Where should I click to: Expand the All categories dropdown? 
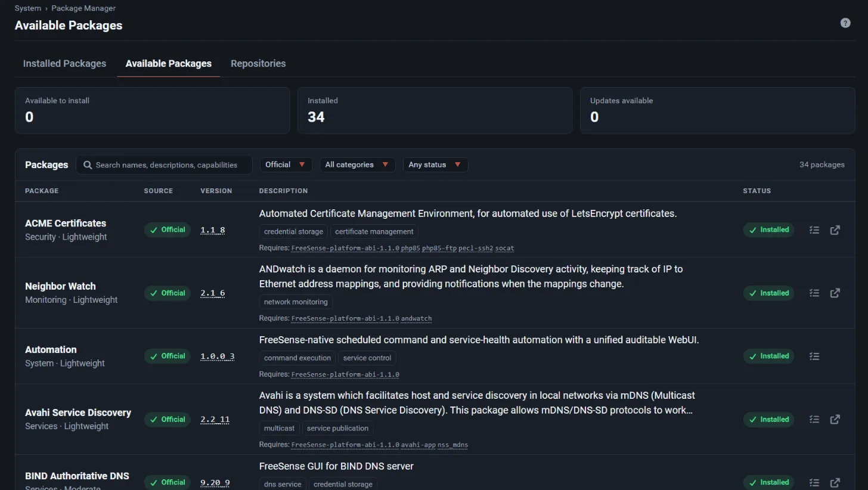click(357, 165)
